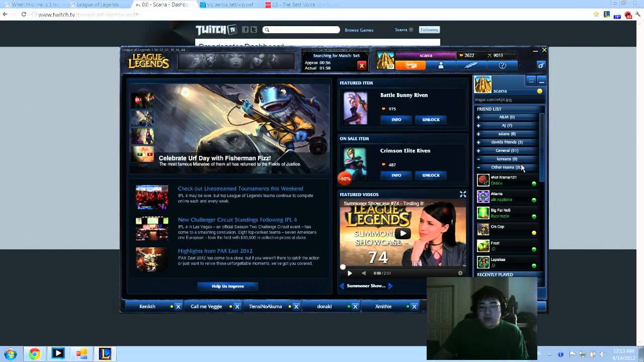Click the clock icon in video controls
Screen dimensions: 644x362
(x=460, y=273)
